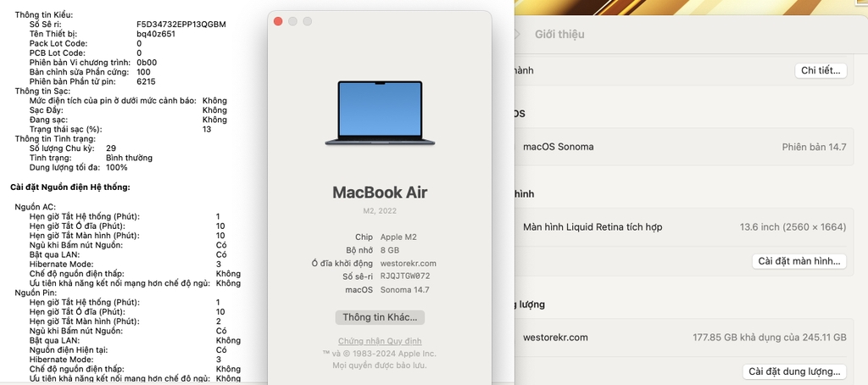
Task: Click the Giới thiệu header title
Action: [559, 35]
